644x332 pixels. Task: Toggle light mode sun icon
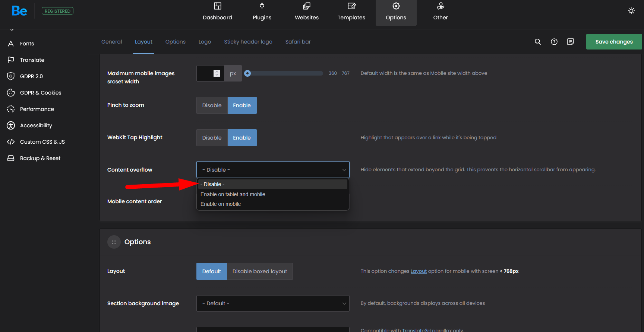tap(631, 11)
